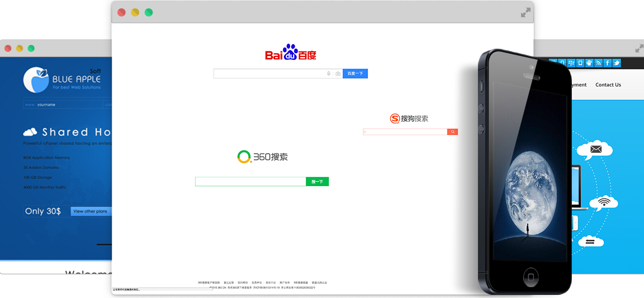
Task: Click the 使用帮助 footer link
Action: pos(242,282)
